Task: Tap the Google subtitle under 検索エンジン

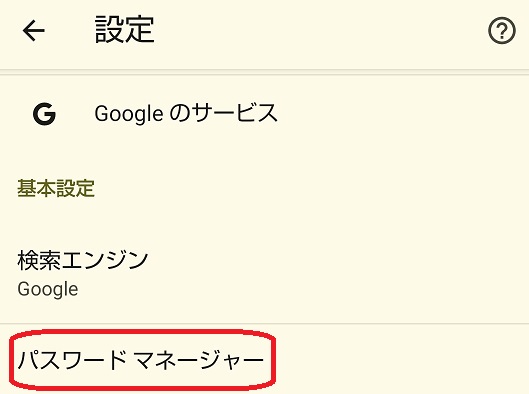Action: 48,289
